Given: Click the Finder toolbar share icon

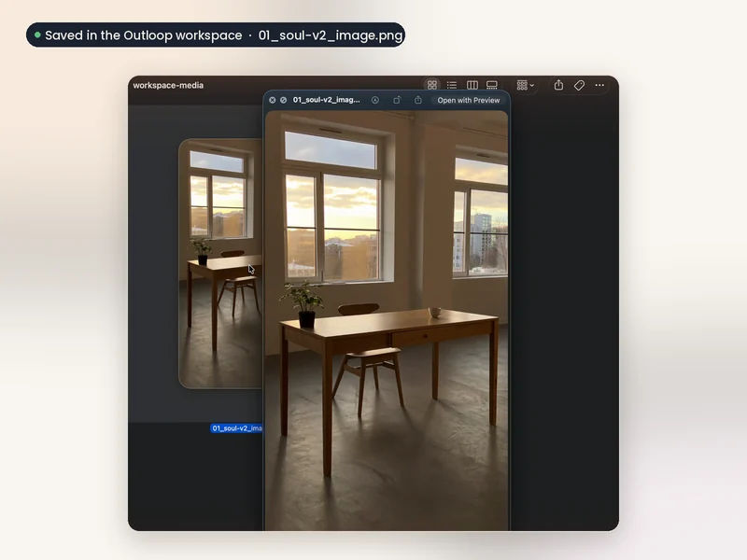Looking at the screenshot, I should pos(558,85).
